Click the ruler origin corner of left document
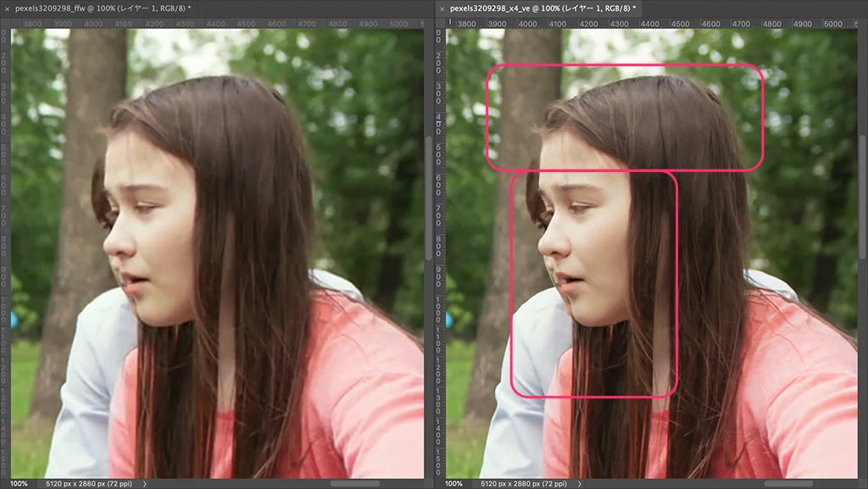Screen dimensions: 868x489 (4, 24)
